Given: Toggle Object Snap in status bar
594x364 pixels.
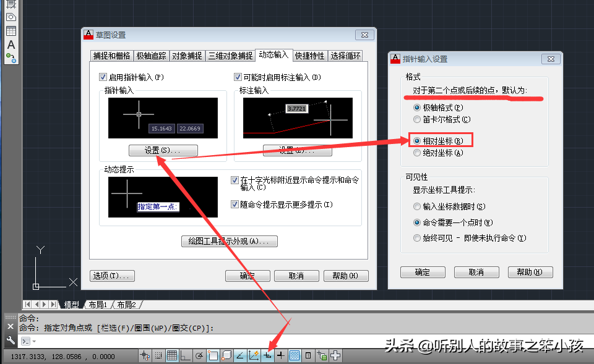Looking at the screenshot, I should pyautogui.click(x=213, y=355).
